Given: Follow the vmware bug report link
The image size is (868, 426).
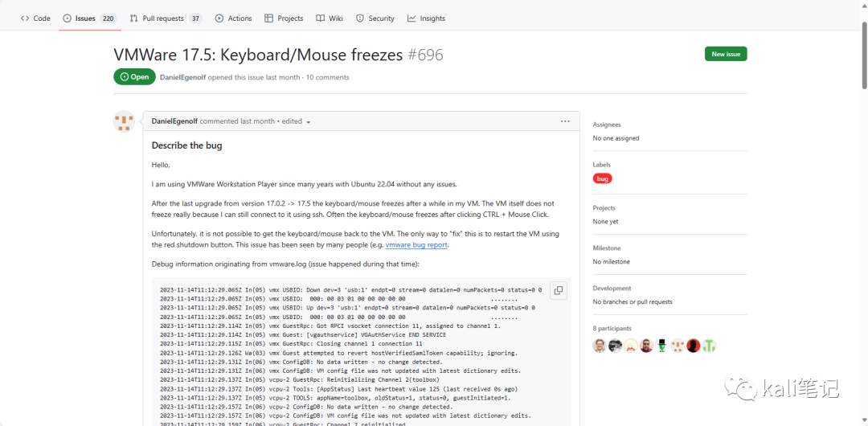Looking at the screenshot, I should [416, 244].
